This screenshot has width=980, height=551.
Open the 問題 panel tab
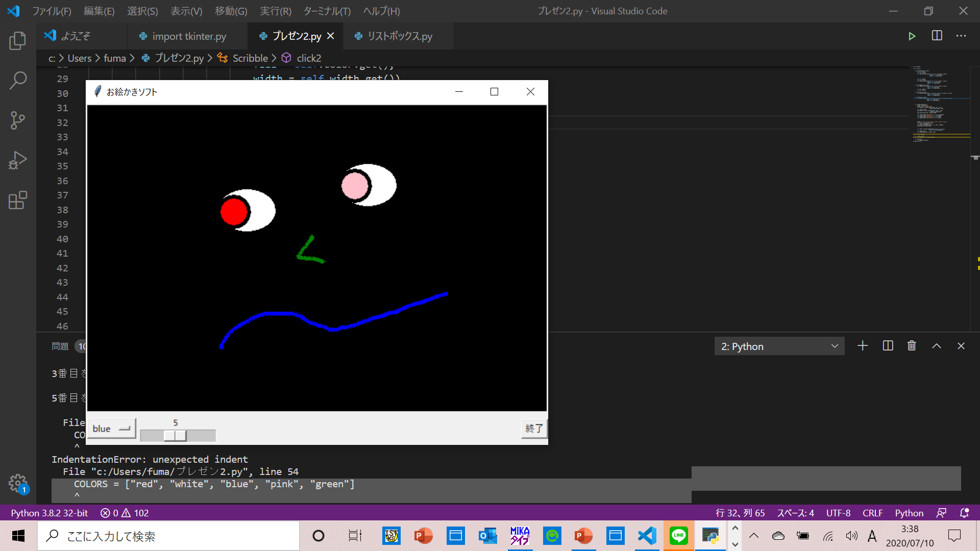pyautogui.click(x=60, y=346)
